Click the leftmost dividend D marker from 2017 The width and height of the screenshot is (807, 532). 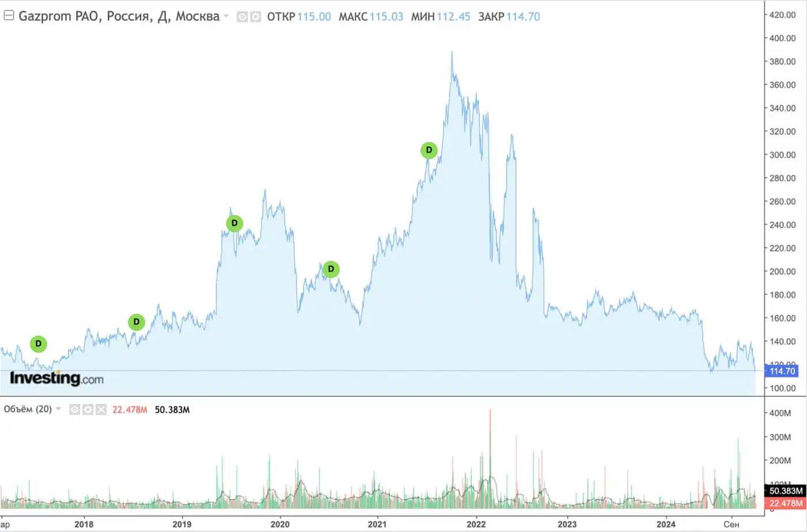[39, 344]
